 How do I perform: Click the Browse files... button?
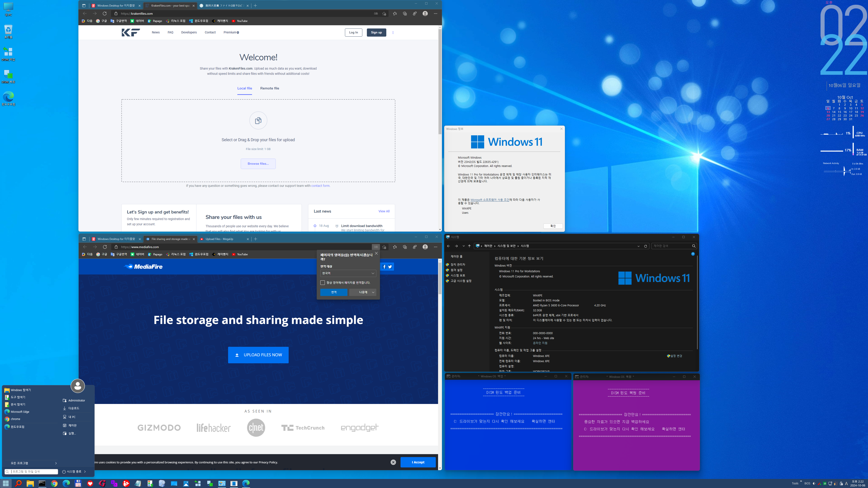point(258,164)
